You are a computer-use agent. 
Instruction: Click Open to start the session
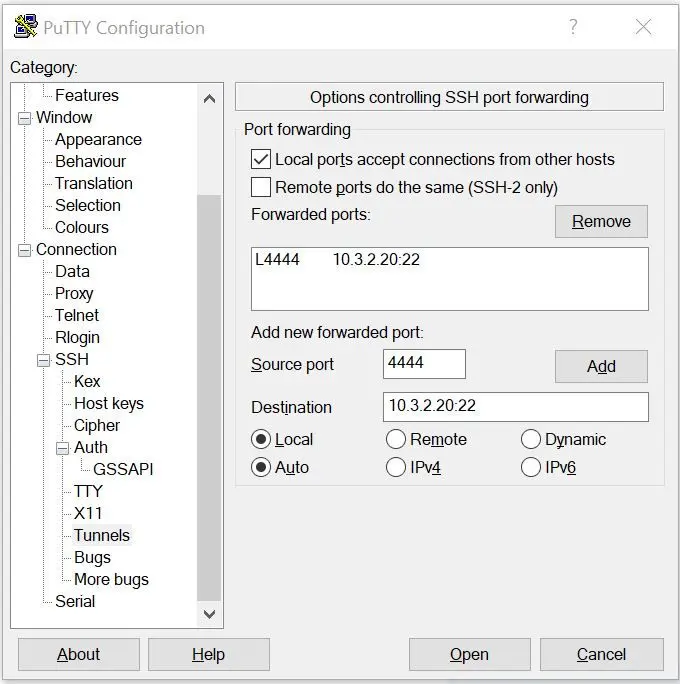[470, 654]
